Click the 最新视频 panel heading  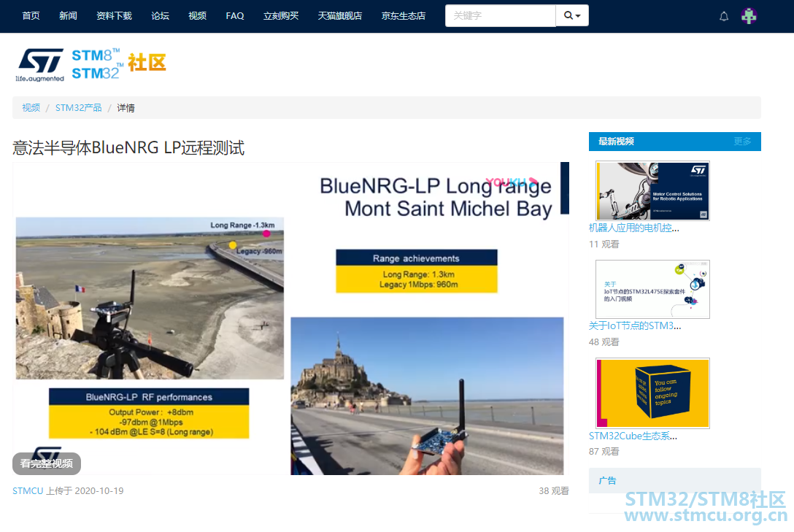(x=616, y=142)
